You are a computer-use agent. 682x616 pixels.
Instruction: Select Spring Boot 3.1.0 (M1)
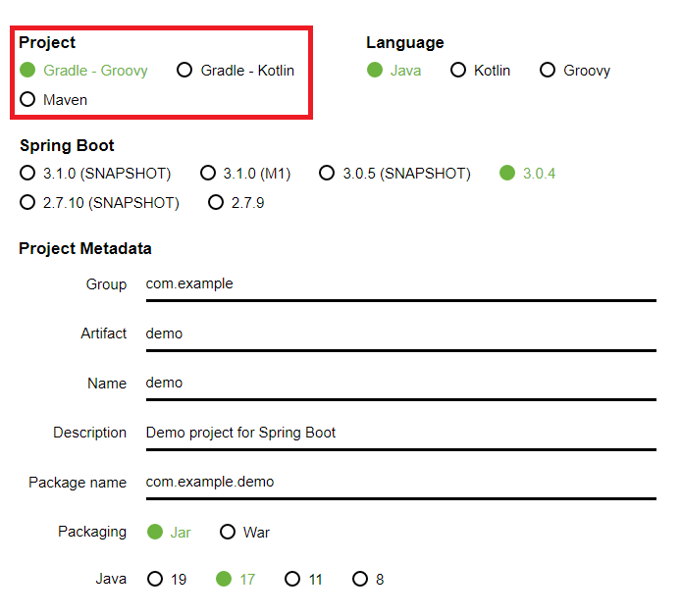(x=245, y=173)
